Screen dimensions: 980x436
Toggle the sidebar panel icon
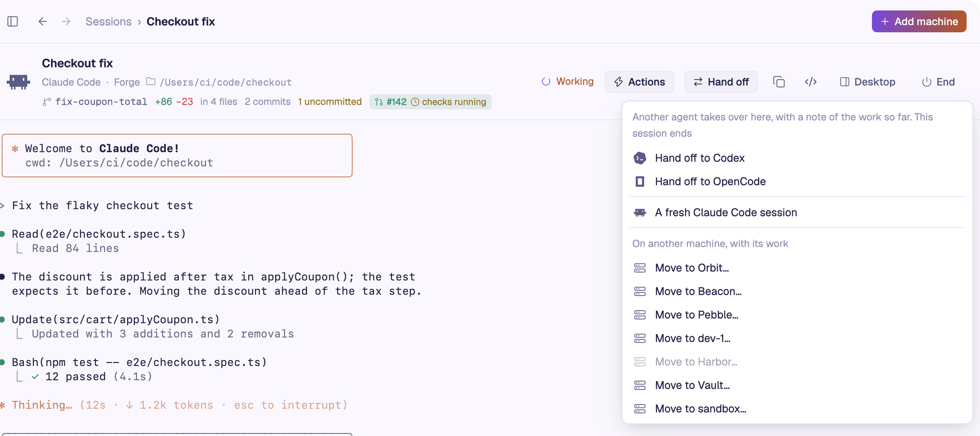(13, 21)
